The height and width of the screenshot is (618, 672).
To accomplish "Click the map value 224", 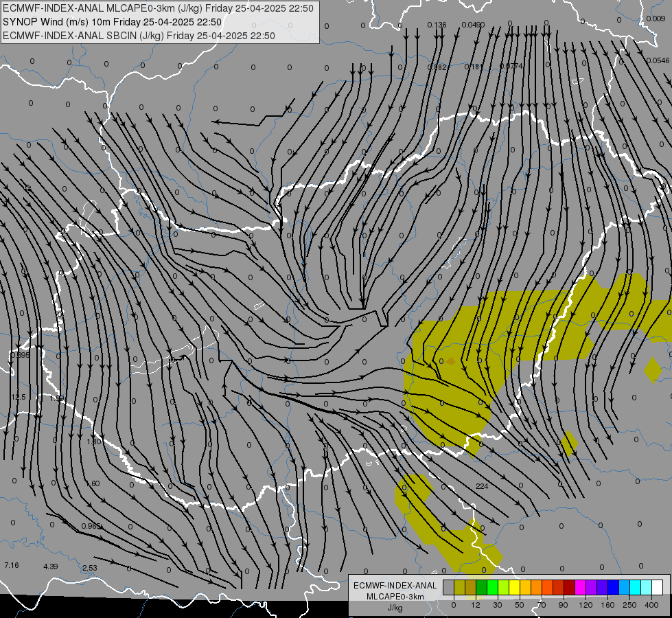I will pyautogui.click(x=482, y=486).
